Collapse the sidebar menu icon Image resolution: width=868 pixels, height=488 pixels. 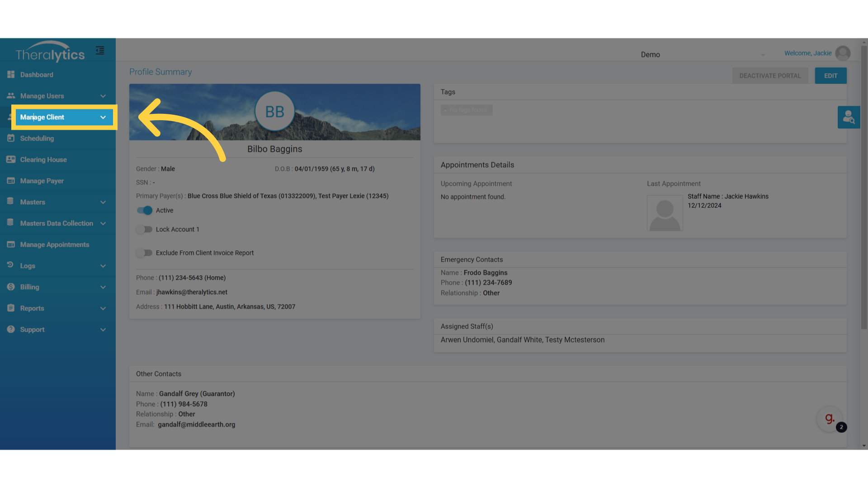(100, 51)
